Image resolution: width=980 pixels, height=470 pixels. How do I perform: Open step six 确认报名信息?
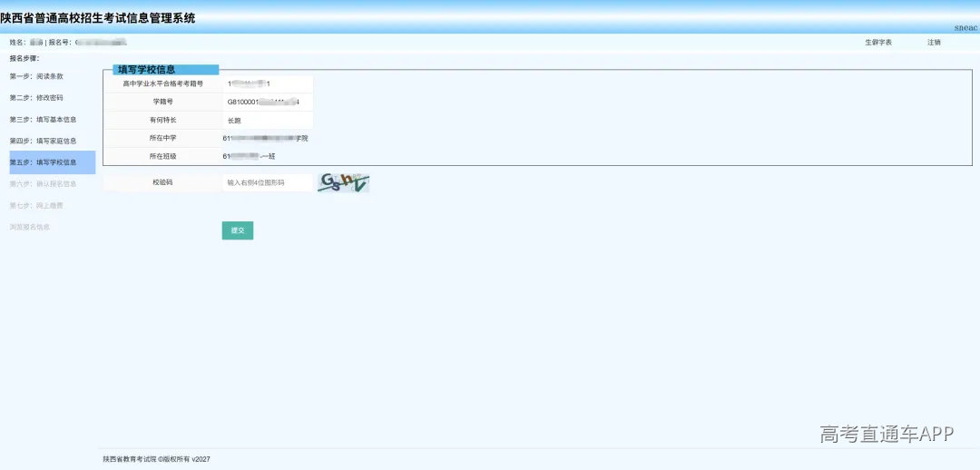44,184
